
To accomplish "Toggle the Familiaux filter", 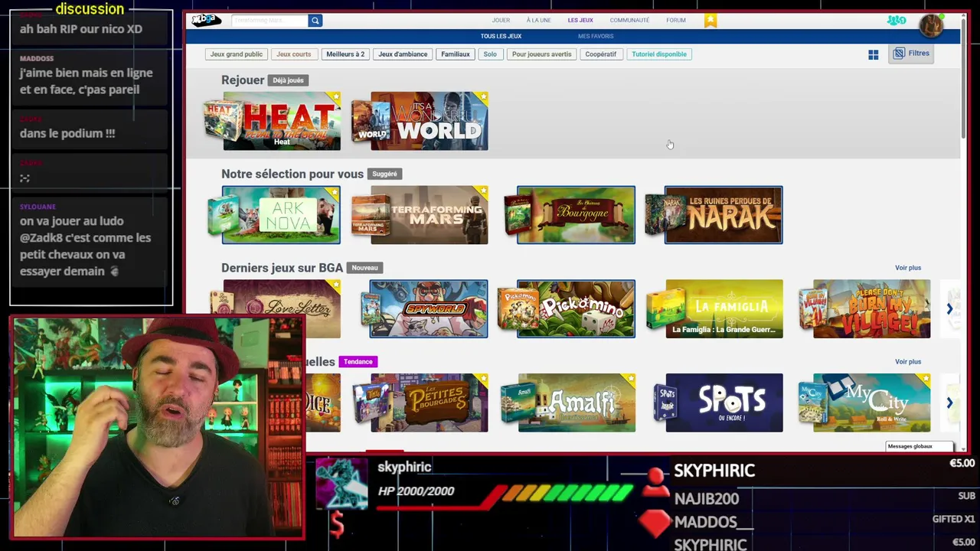I will click(456, 54).
